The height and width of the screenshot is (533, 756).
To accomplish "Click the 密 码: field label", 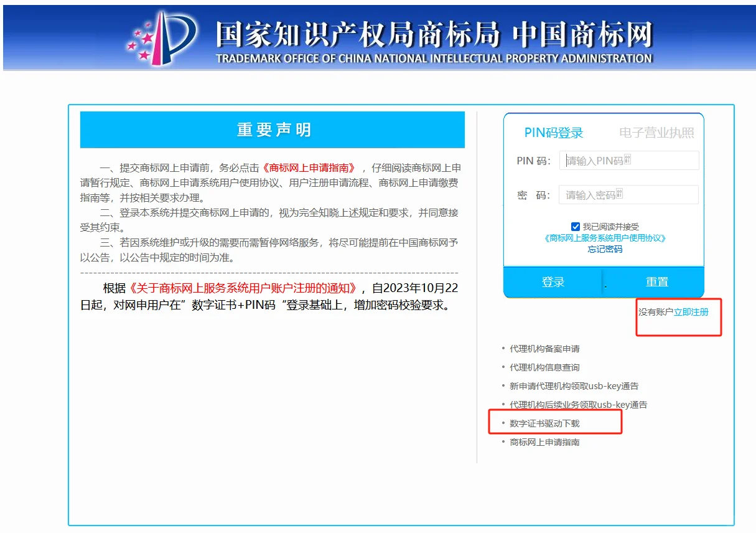I will 534,195.
